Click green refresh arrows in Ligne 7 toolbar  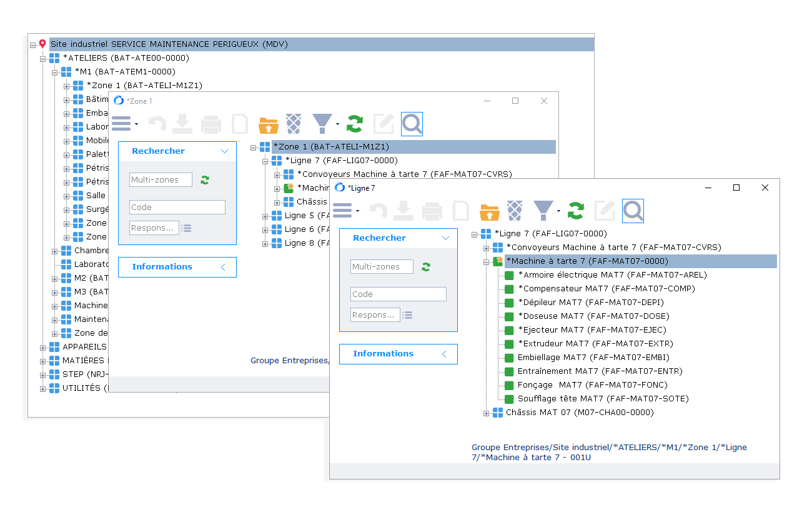pos(575,211)
